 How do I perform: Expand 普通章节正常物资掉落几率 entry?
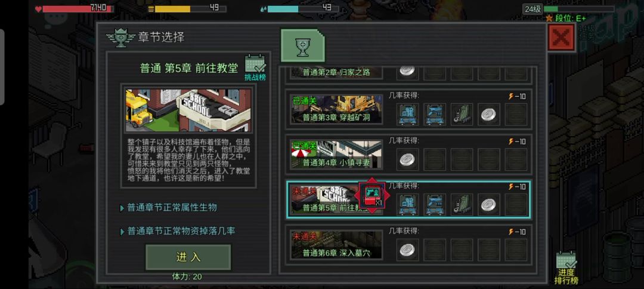tap(178, 231)
